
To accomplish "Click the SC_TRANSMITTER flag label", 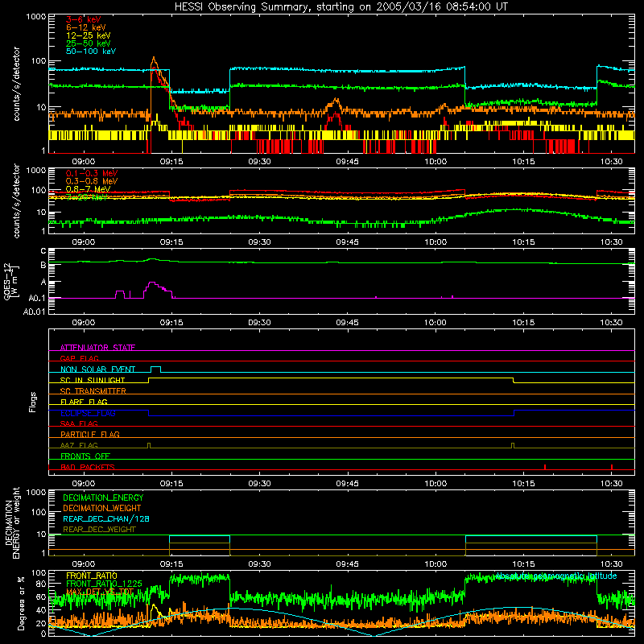I will click(x=93, y=391).
